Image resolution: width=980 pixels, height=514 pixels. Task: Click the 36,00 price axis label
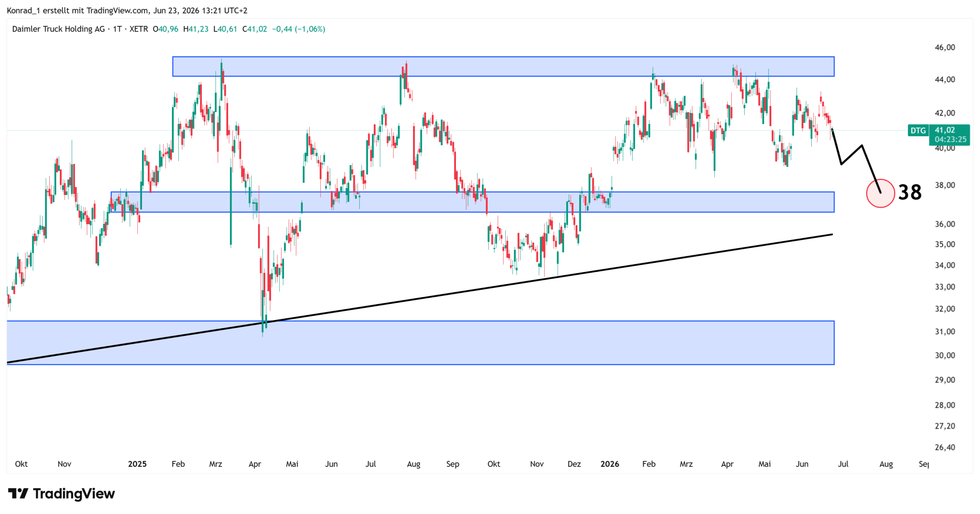944,224
